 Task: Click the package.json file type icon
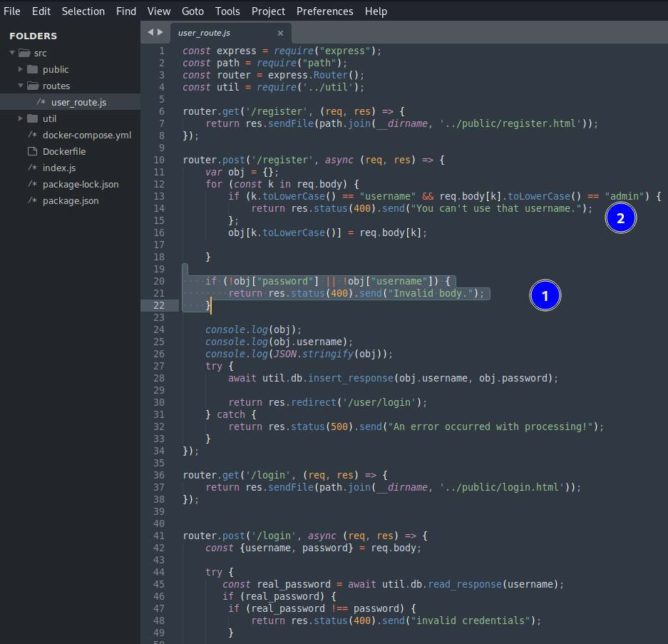coord(32,200)
